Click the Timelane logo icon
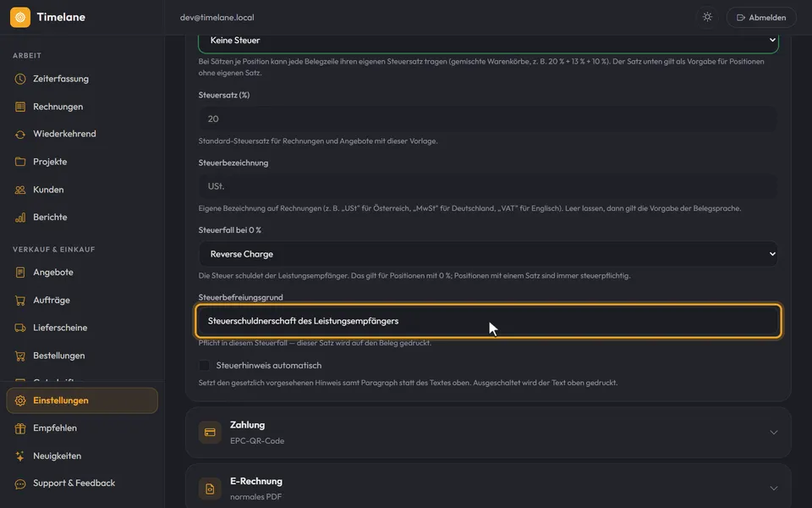The height and width of the screenshot is (508, 812). tap(20, 17)
